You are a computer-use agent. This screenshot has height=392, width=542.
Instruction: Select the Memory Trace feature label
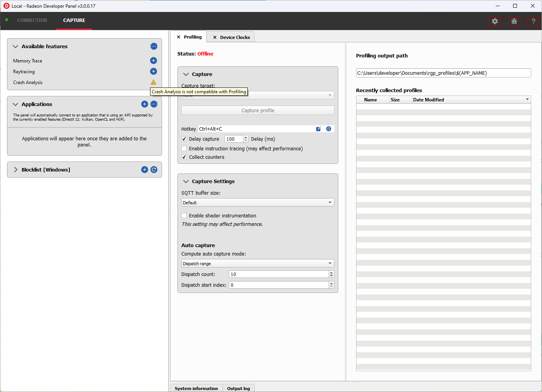pyautogui.click(x=28, y=61)
